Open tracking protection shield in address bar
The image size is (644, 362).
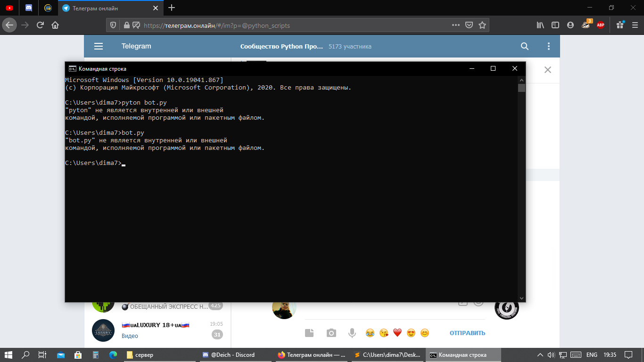coord(113,25)
